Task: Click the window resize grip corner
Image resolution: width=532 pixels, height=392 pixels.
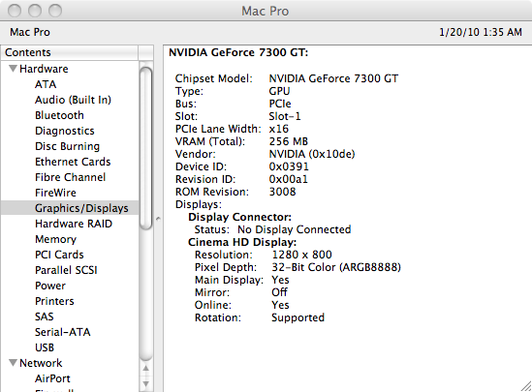Action: tap(526, 386)
